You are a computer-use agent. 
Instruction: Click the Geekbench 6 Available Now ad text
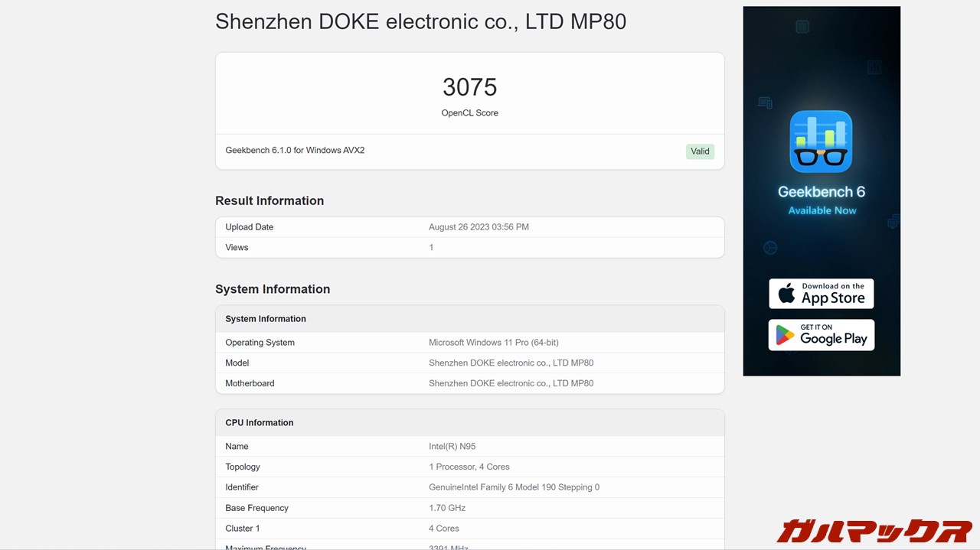pos(822,200)
